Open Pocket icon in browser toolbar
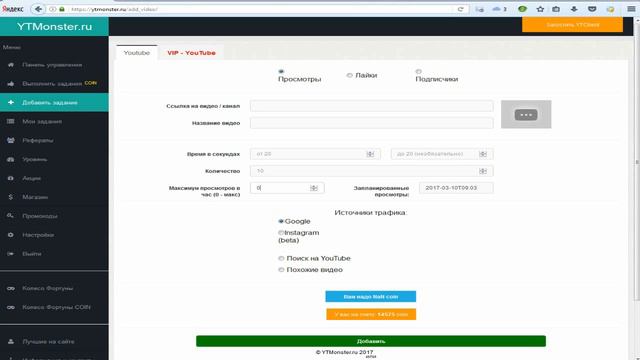The height and width of the screenshot is (360, 640). (x=592, y=9)
